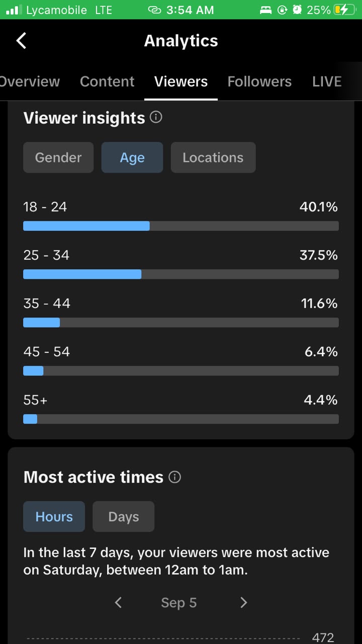
Task: Switch the active times view to Days
Action: pyautogui.click(x=123, y=517)
